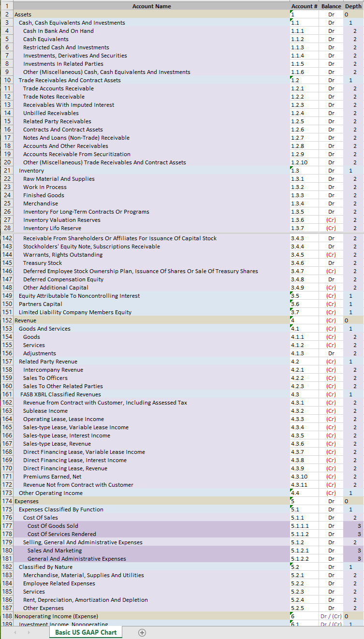
Task: Select row header 142
Action: point(7,238)
